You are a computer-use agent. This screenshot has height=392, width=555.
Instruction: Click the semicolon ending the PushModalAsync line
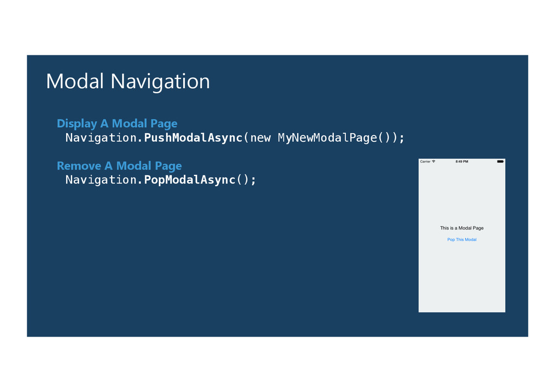(x=402, y=138)
